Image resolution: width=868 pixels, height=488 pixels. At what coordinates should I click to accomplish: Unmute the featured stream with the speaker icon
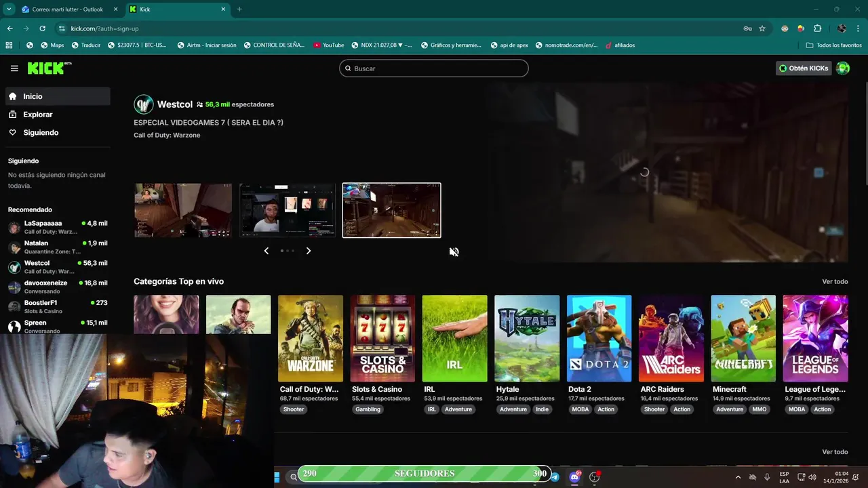454,251
